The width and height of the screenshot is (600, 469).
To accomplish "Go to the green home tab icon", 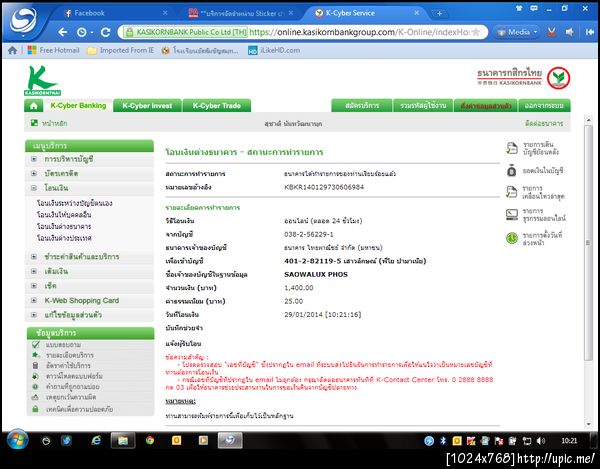I will pos(34,106).
